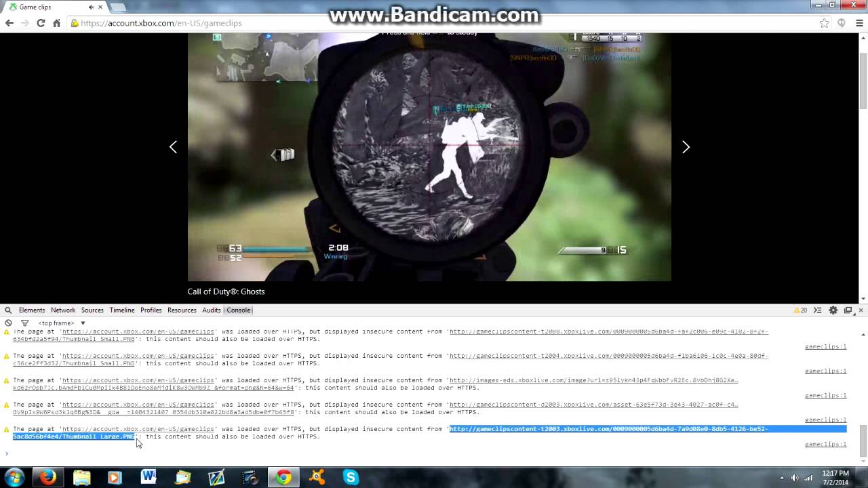Open Windows Explorer from the taskbar

81,477
